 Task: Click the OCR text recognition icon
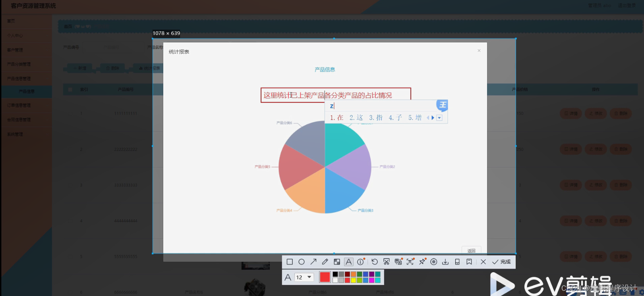click(410, 261)
